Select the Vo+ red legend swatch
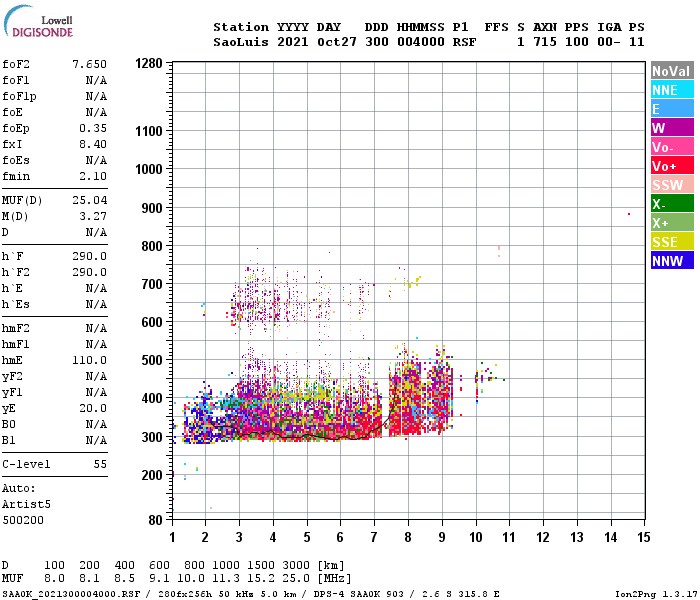Viewport: 700px width, 600px height. (x=672, y=166)
